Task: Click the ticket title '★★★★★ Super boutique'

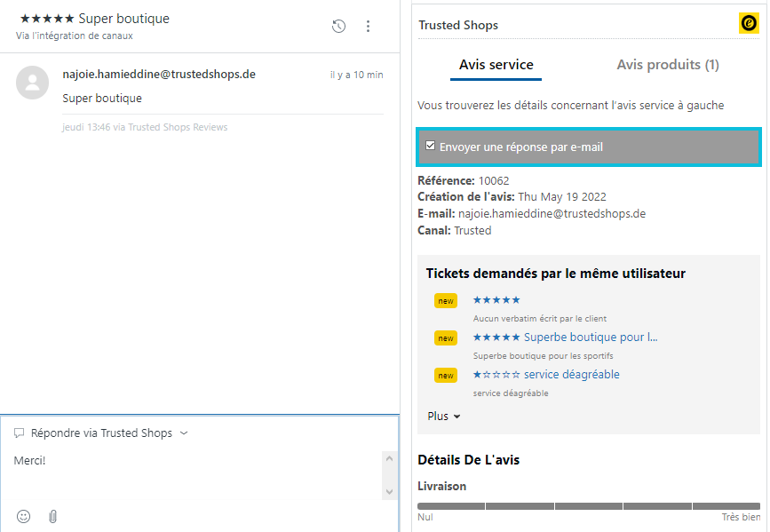Action: [x=95, y=19]
